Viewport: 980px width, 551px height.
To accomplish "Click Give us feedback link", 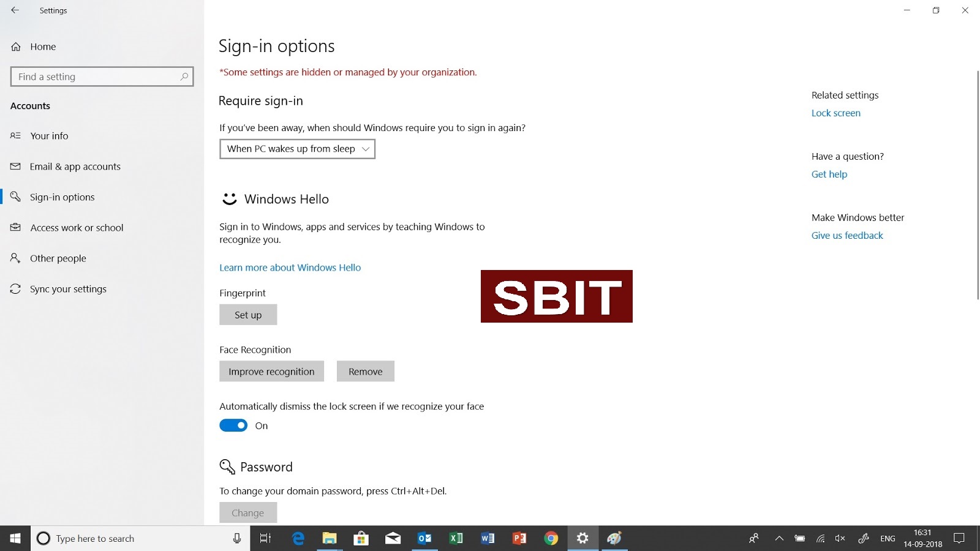I will click(x=847, y=236).
